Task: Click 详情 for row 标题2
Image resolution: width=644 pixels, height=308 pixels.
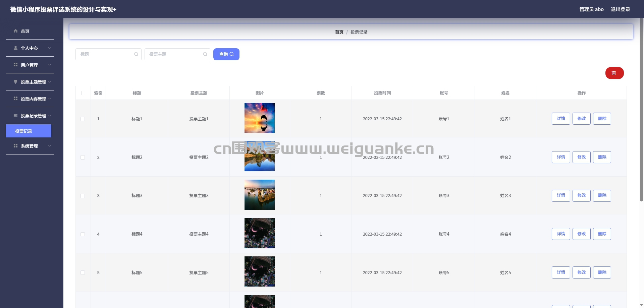Action: (x=561, y=157)
